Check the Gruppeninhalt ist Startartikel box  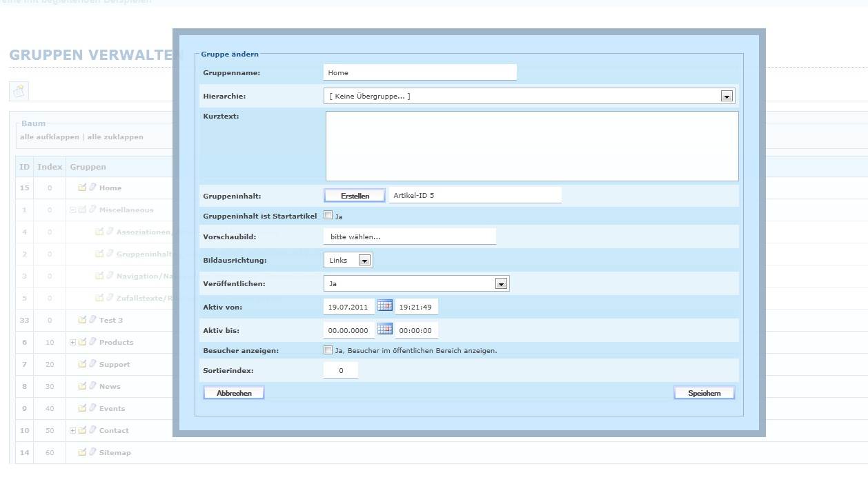pos(328,215)
